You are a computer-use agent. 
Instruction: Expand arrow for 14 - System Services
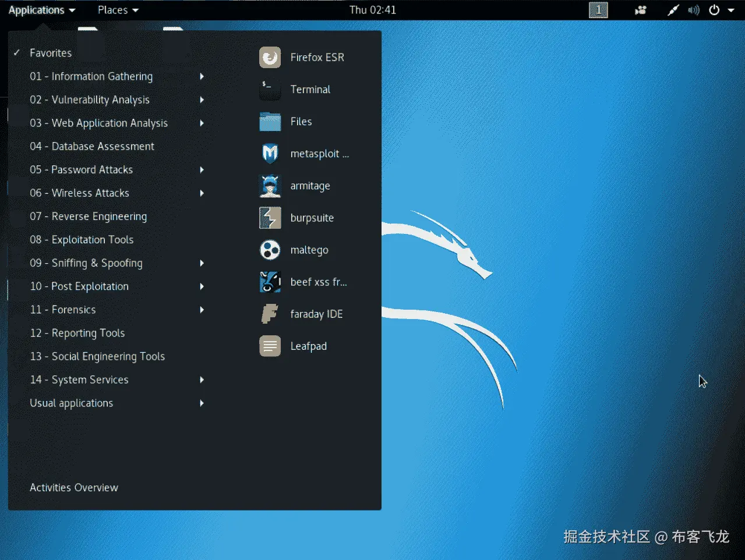(202, 380)
